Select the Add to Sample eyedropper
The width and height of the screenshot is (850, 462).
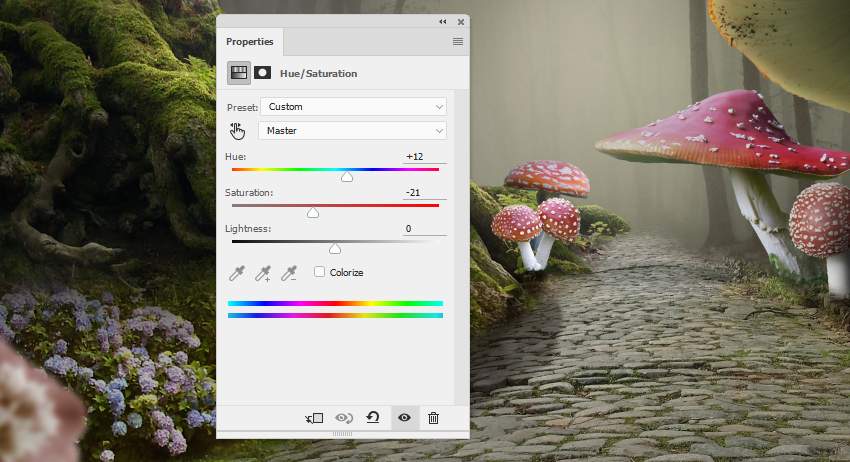[263, 273]
